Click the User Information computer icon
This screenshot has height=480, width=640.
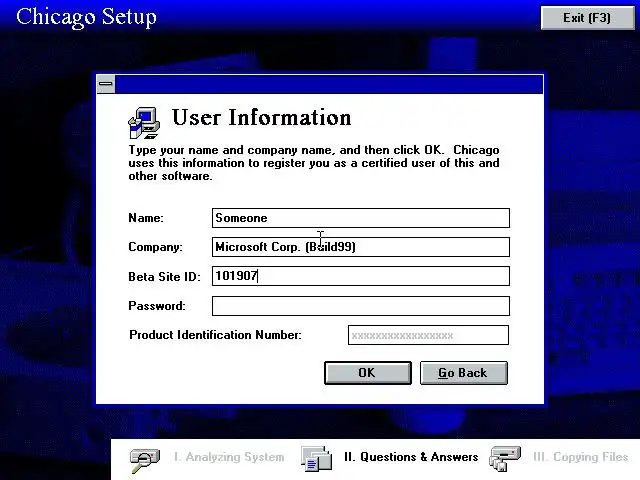pos(144,123)
